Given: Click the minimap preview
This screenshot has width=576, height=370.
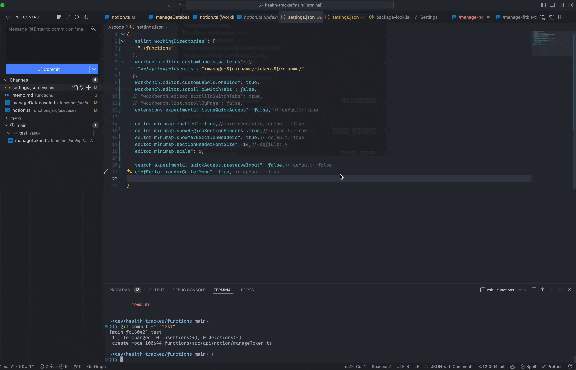Looking at the screenshot, I should (551, 43).
